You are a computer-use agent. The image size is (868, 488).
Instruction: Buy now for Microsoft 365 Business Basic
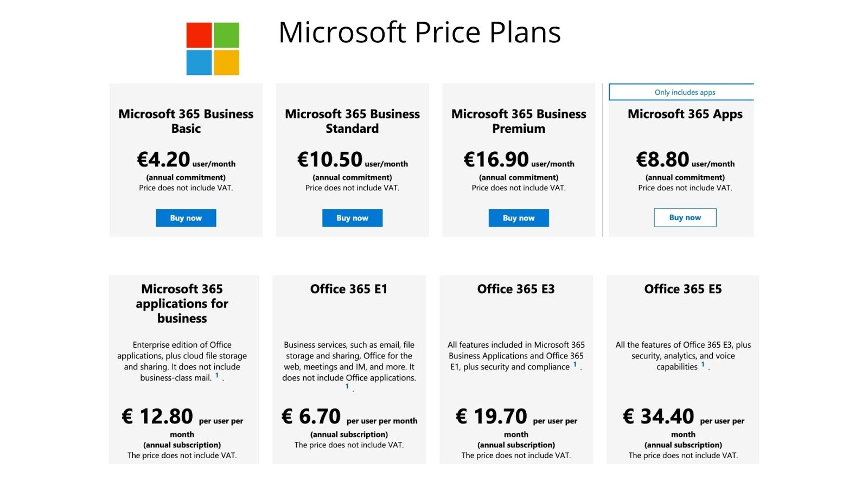tap(186, 218)
